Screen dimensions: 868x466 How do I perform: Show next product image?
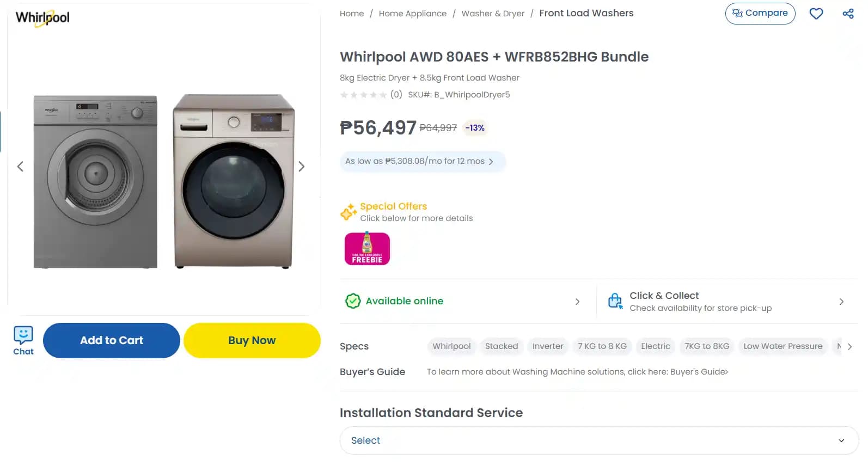[301, 167]
